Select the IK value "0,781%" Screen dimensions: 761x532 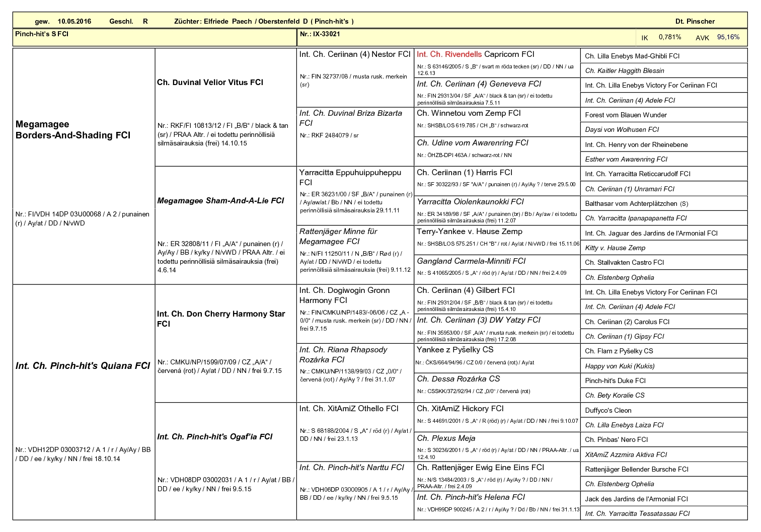[x=670, y=37]
